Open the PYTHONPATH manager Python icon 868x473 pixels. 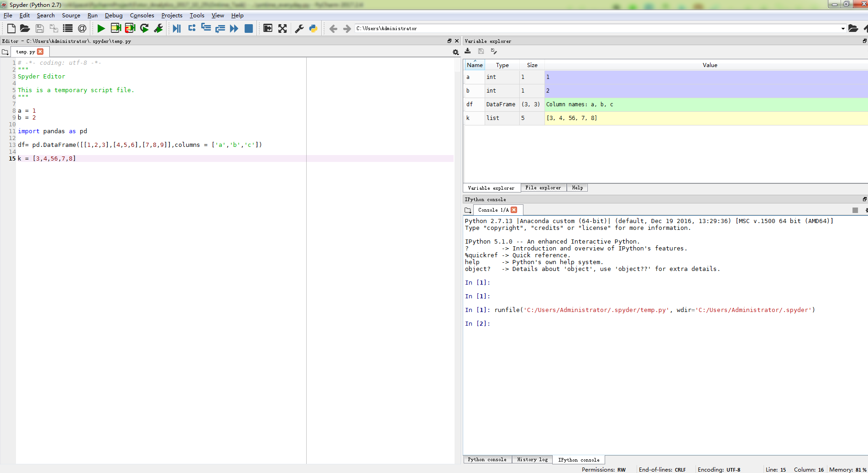[x=314, y=28]
